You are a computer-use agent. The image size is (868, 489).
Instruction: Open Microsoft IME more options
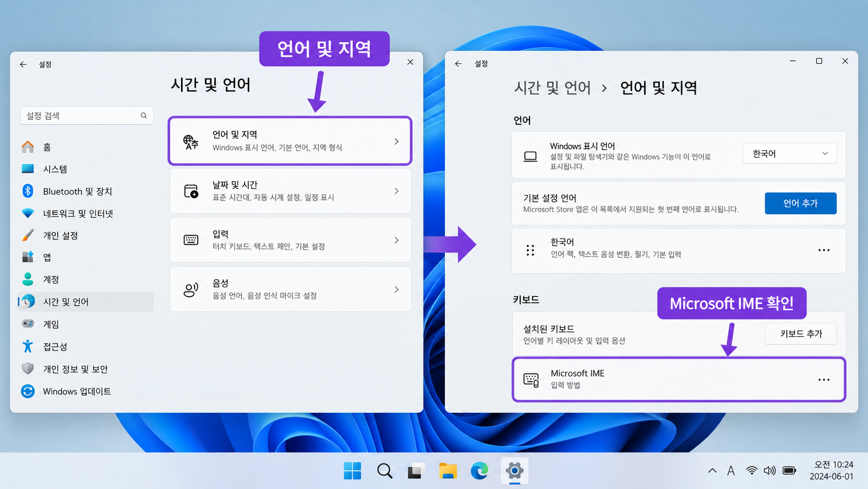point(824,380)
